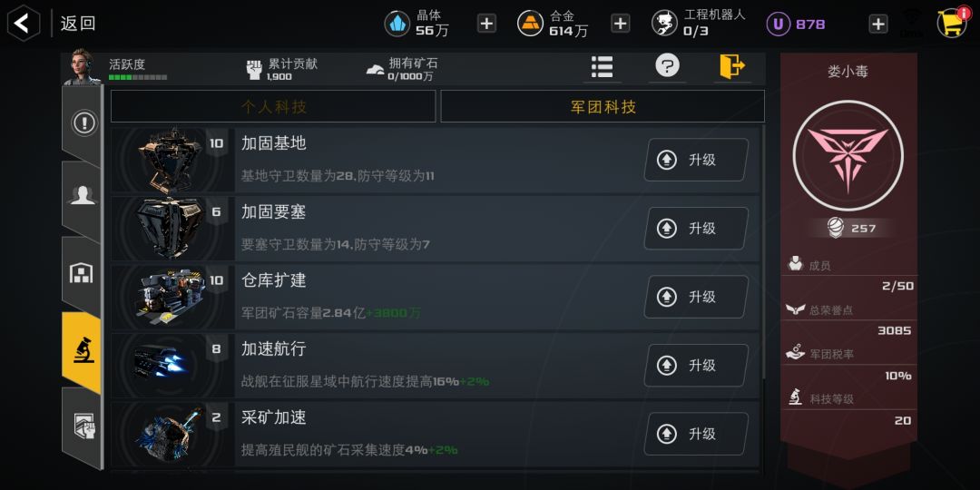
Task: Open the question mark help icon
Action: tap(667, 65)
